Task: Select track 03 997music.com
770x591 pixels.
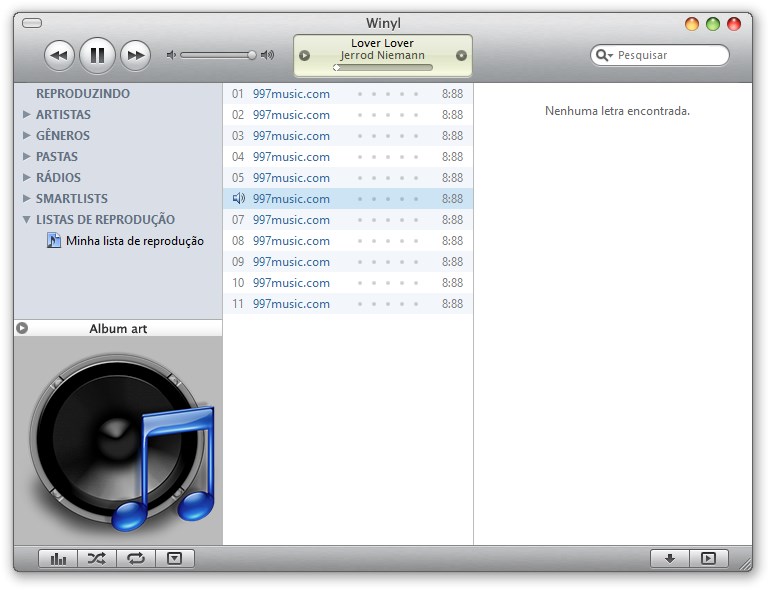Action: [x=348, y=136]
